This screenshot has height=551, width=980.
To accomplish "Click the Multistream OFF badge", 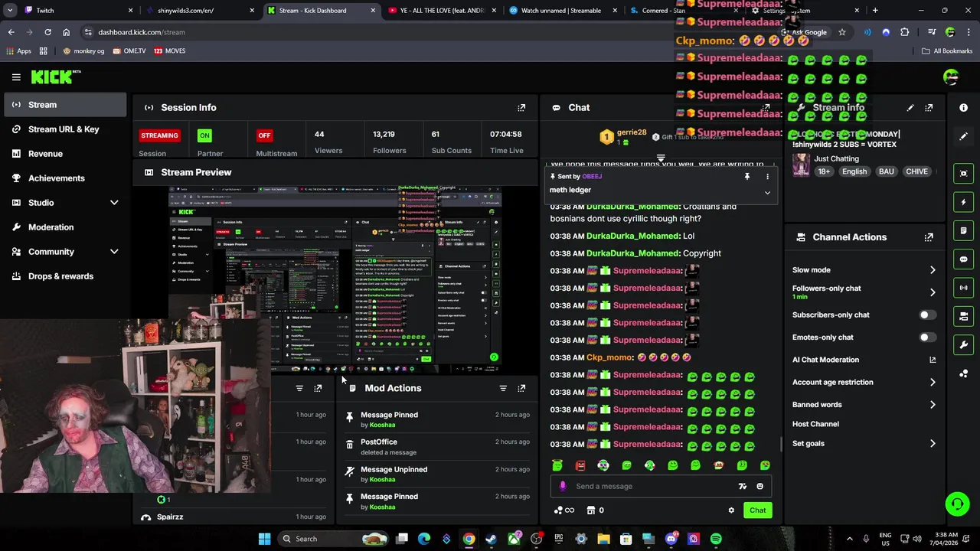I will (264, 135).
